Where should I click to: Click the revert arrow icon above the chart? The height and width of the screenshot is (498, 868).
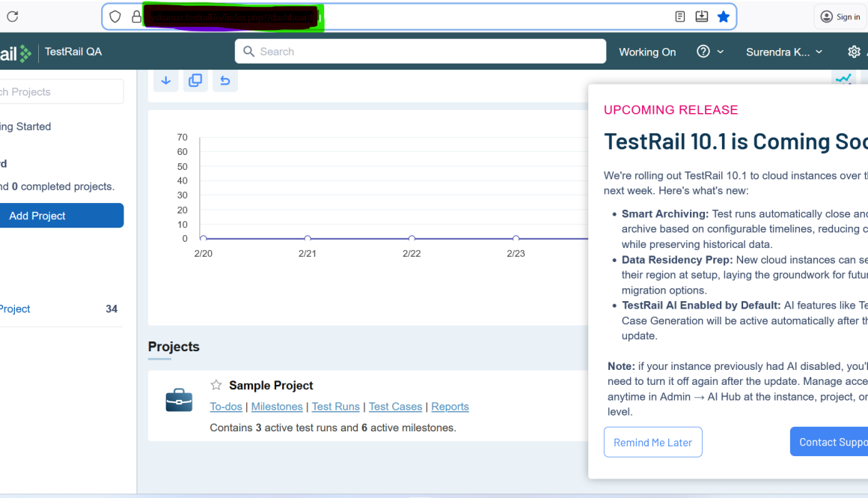click(225, 80)
